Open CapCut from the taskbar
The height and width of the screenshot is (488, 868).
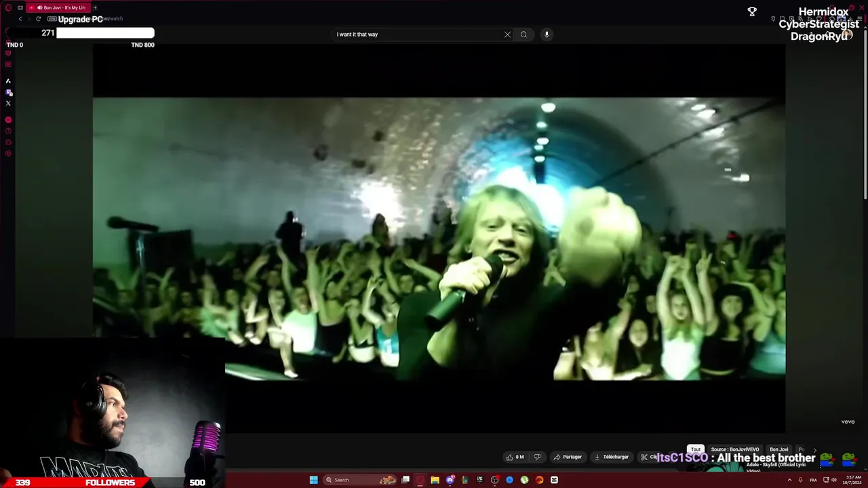tap(554, 480)
